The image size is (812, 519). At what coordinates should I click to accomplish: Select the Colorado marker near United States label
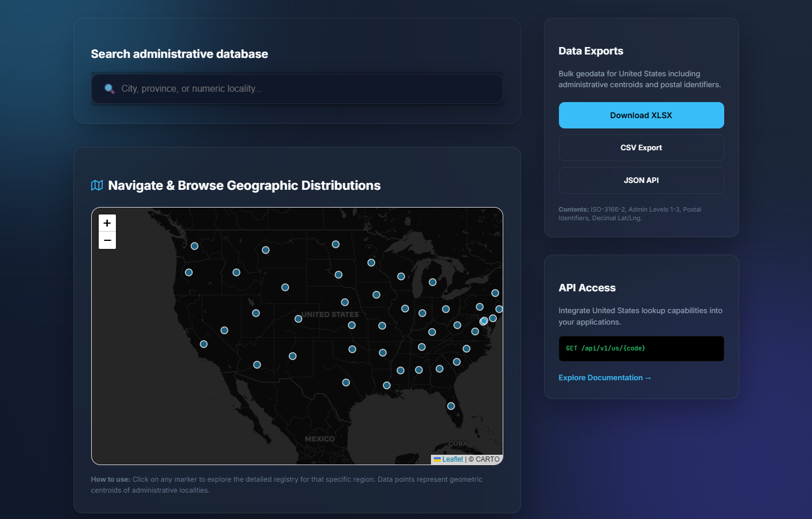click(298, 319)
